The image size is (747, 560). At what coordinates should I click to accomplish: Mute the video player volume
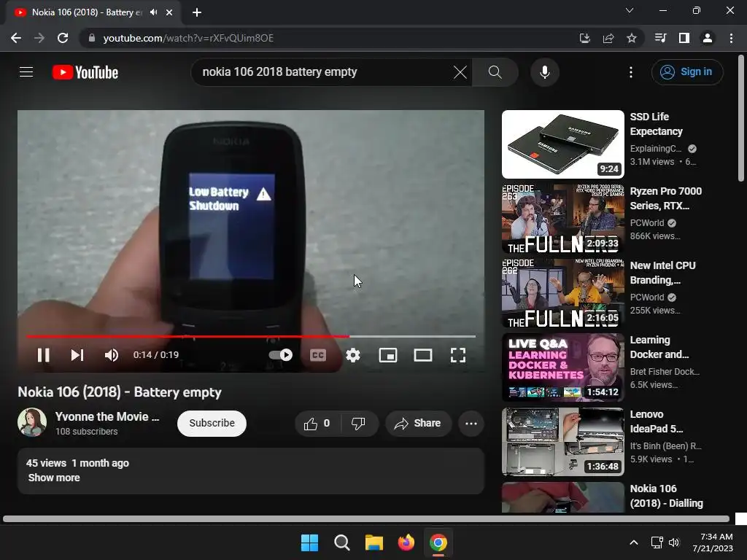point(112,355)
